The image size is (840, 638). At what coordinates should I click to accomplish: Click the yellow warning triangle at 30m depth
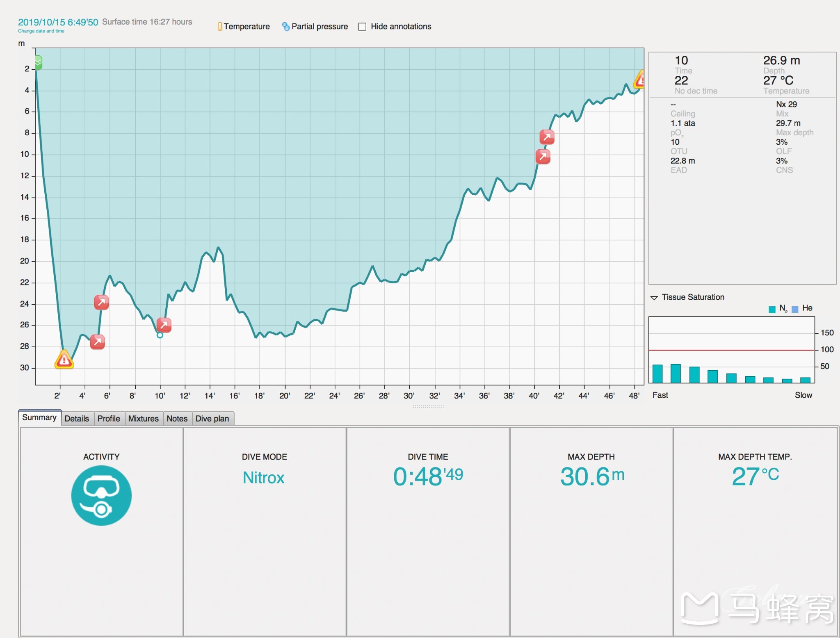coord(64,360)
